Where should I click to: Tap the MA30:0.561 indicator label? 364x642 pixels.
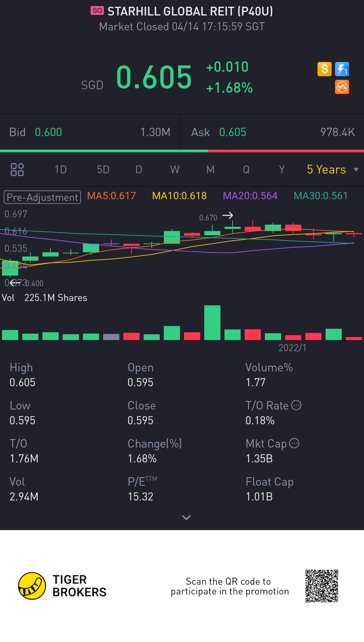(321, 196)
